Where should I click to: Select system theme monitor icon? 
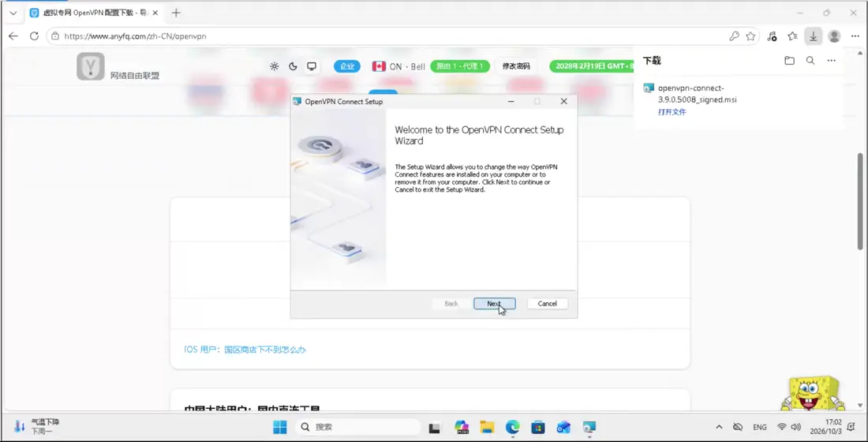click(x=312, y=66)
